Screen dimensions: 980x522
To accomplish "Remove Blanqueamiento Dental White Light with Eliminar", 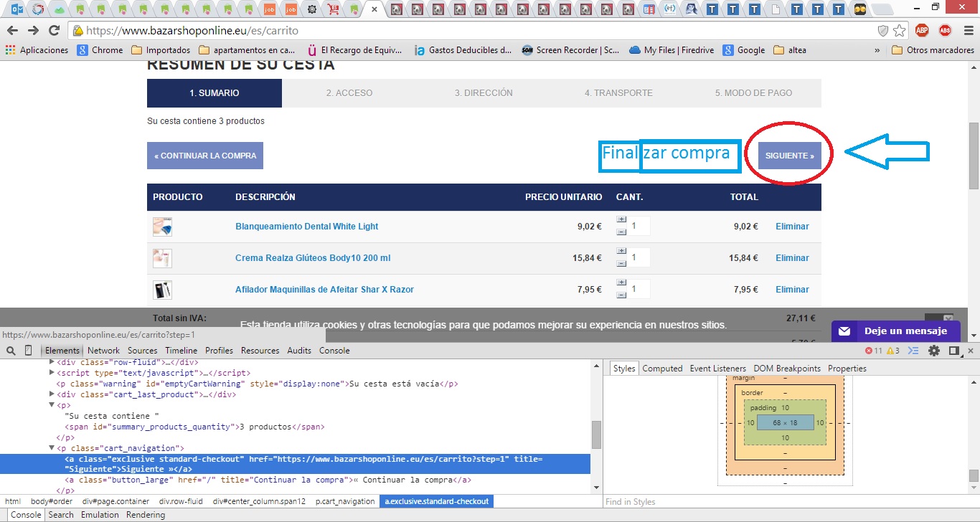I will point(792,227).
